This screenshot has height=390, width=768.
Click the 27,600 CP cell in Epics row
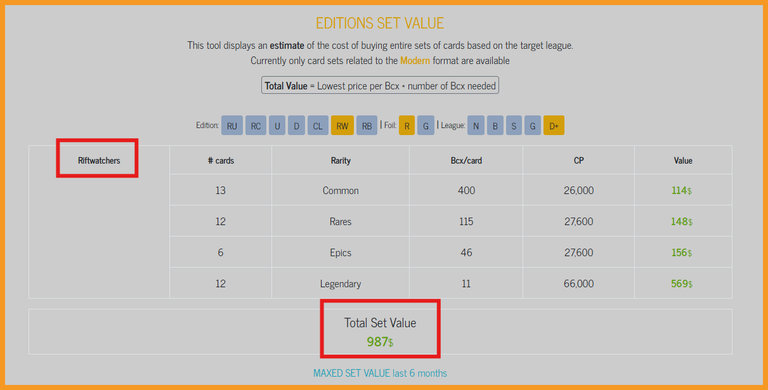[578, 252]
